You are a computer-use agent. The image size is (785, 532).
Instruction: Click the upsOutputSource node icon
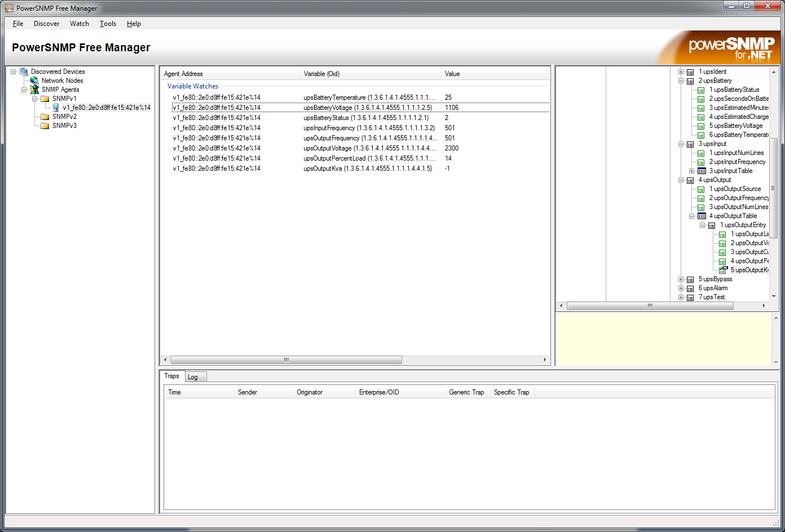pyautogui.click(x=702, y=189)
